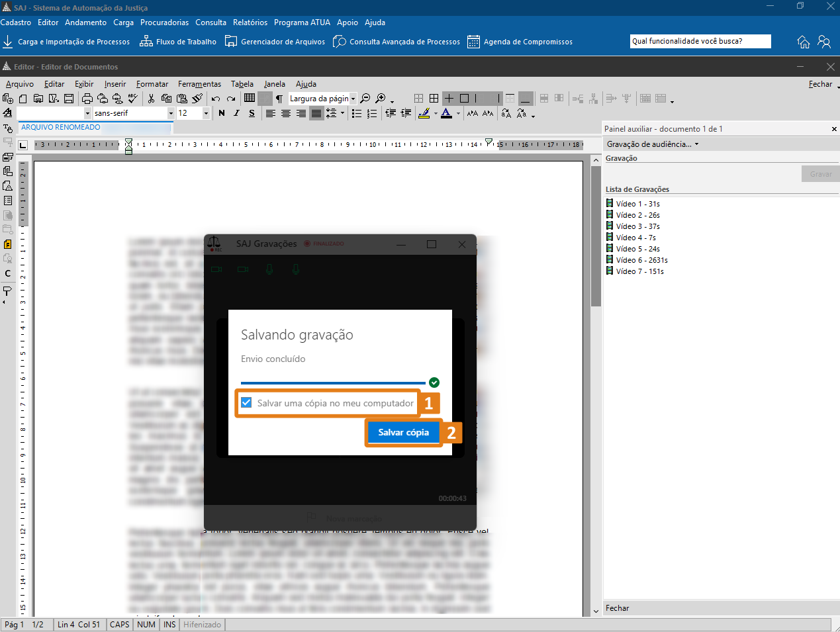
Task: Open Fluxo de Trabalho
Action: pyautogui.click(x=178, y=42)
